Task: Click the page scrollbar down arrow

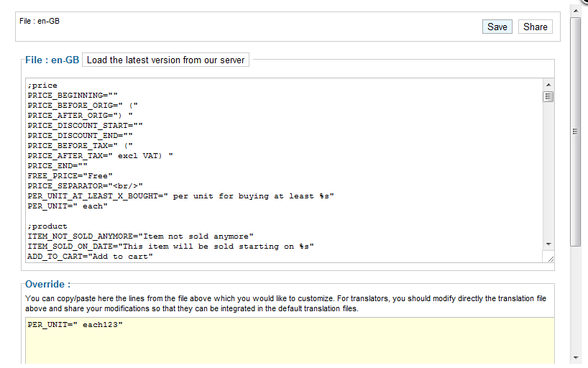Action: coord(575,357)
